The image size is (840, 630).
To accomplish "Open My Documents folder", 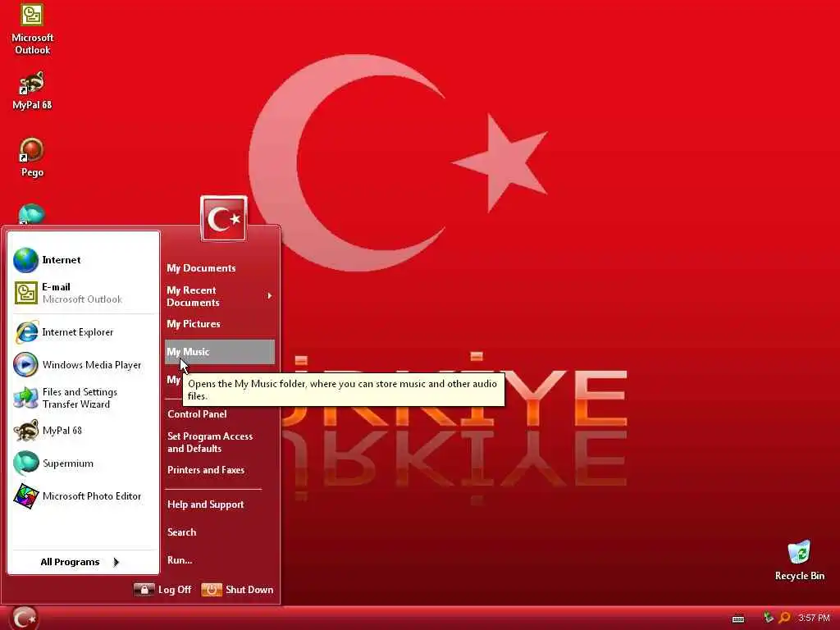I will tap(220, 268).
